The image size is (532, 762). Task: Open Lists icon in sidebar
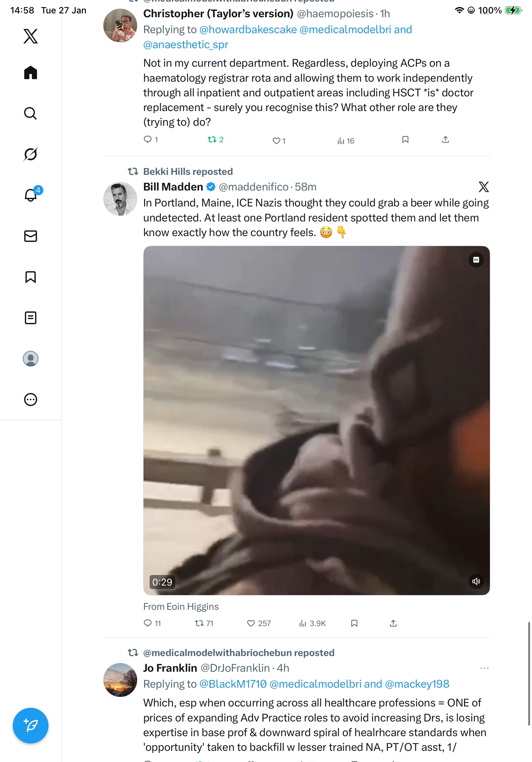coord(31,317)
